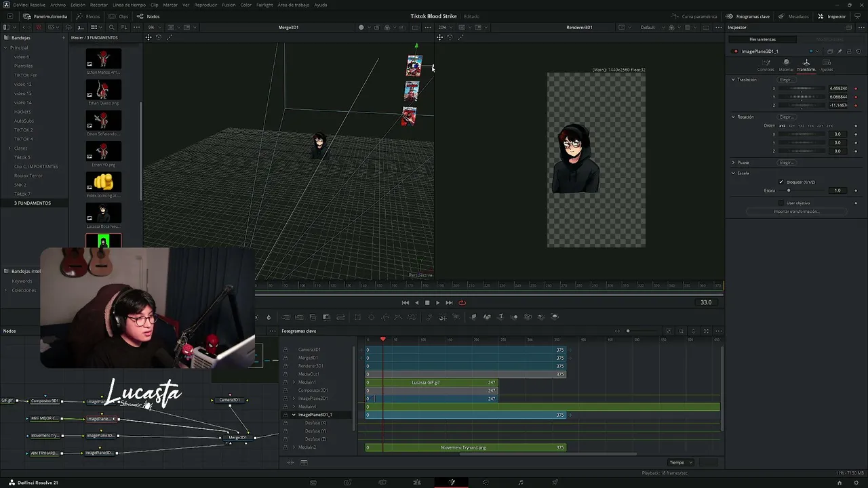
Task: Toggle the Inspector panel button
Action: tap(832, 16)
